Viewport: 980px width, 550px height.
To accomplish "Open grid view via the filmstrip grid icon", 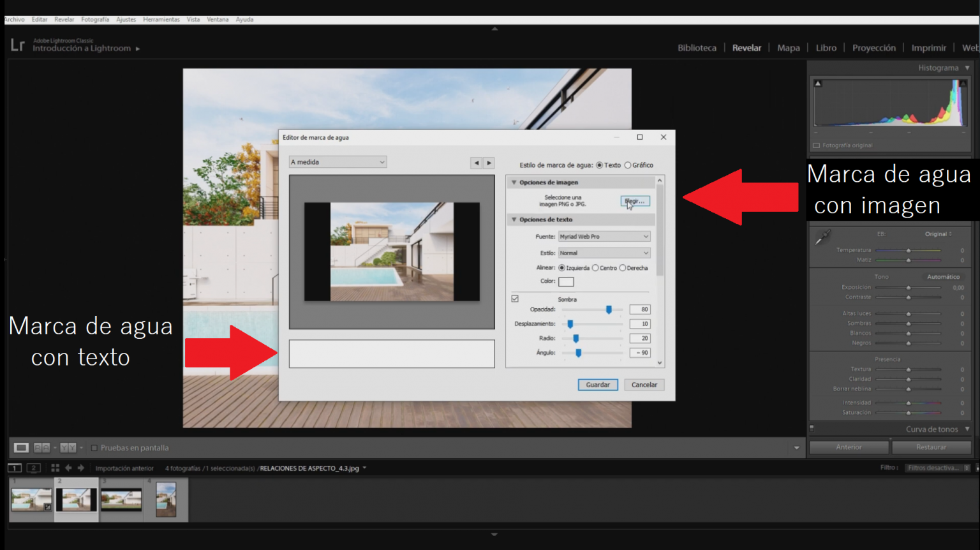I will pyautogui.click(x=55, y=468).
